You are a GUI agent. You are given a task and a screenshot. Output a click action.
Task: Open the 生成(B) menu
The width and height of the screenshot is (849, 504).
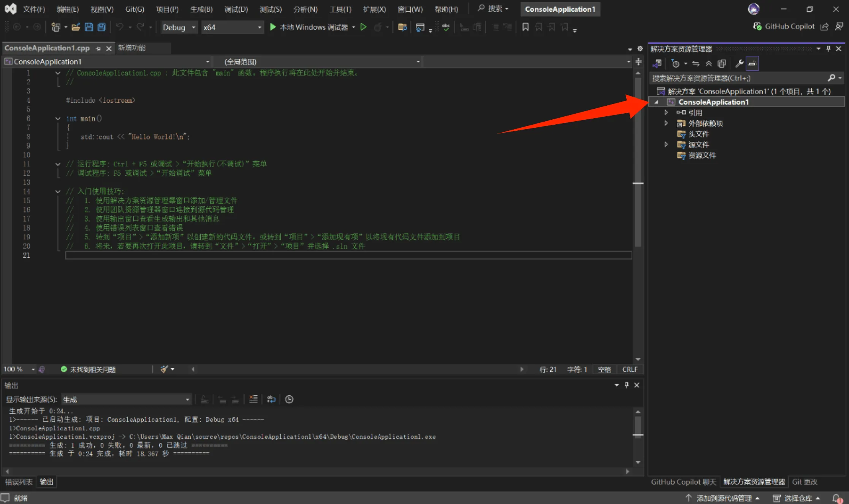pyautogui.click(x=201, y=9)
